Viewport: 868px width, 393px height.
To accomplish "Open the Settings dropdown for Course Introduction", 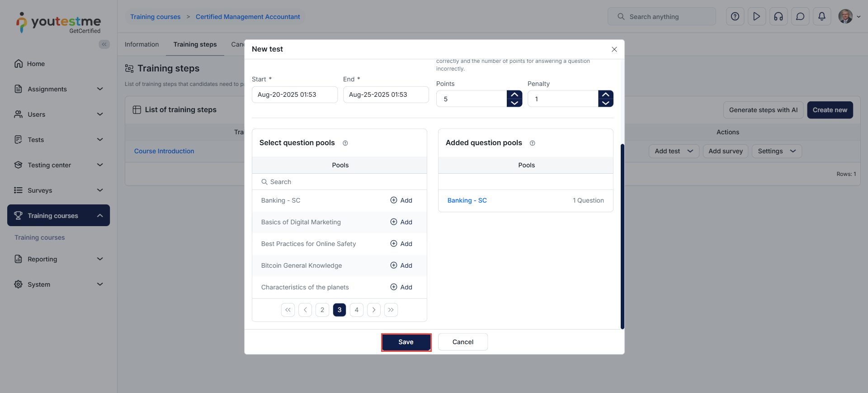I will 777,151.
